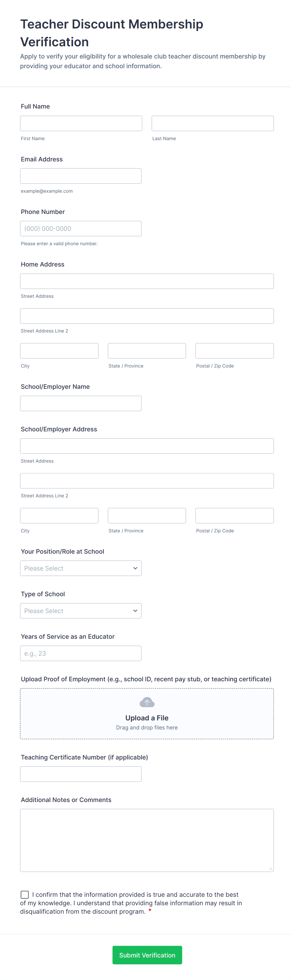The image size is (291, 980).
Task: Open the Position/Role at School dropdown
Action: 81,568
